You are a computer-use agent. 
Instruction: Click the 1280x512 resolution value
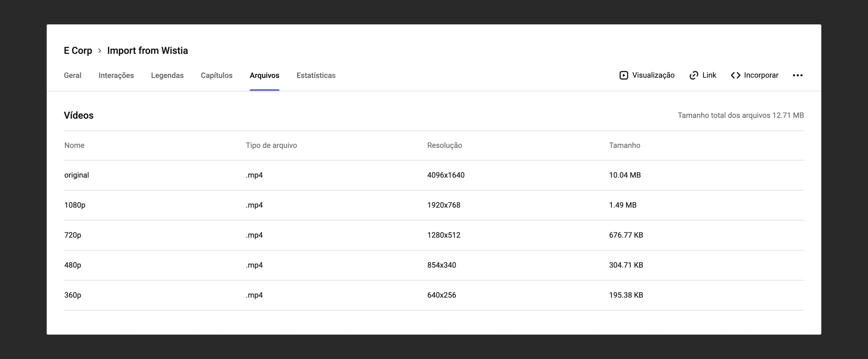pos(444,235)
